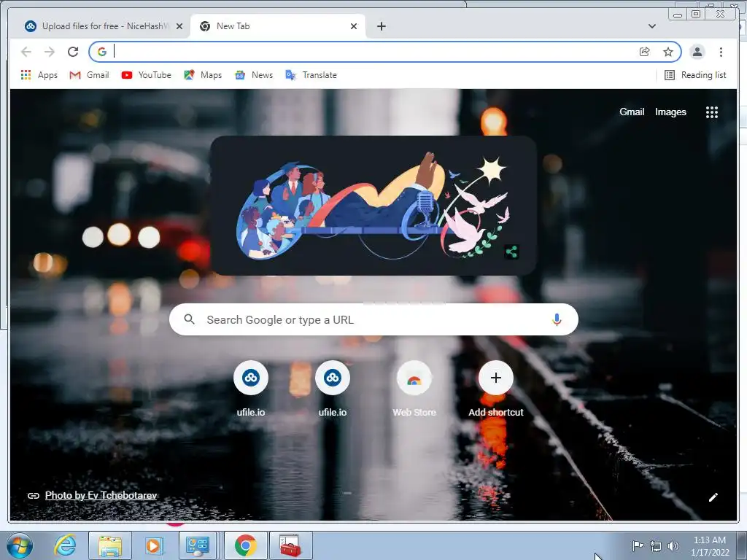
Task: Open the second ufile.io shortcut
Action: (x=333, y=389)
